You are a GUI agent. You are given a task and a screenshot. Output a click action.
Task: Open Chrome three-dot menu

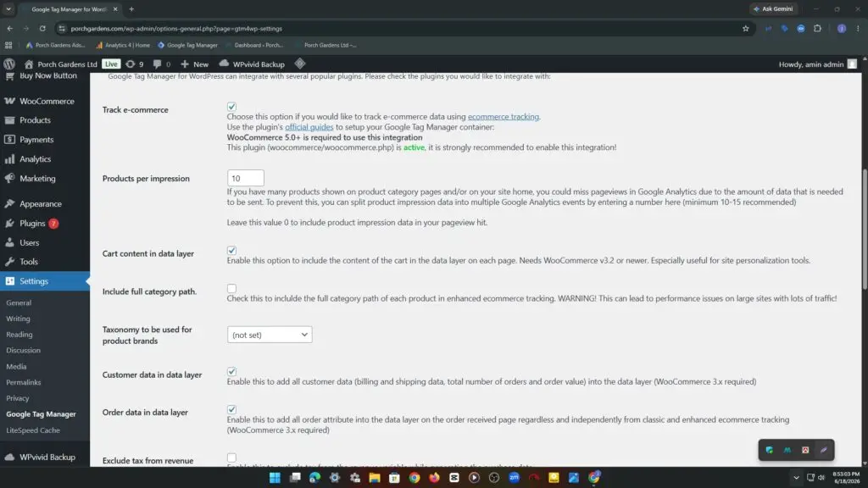pos(858,28)
